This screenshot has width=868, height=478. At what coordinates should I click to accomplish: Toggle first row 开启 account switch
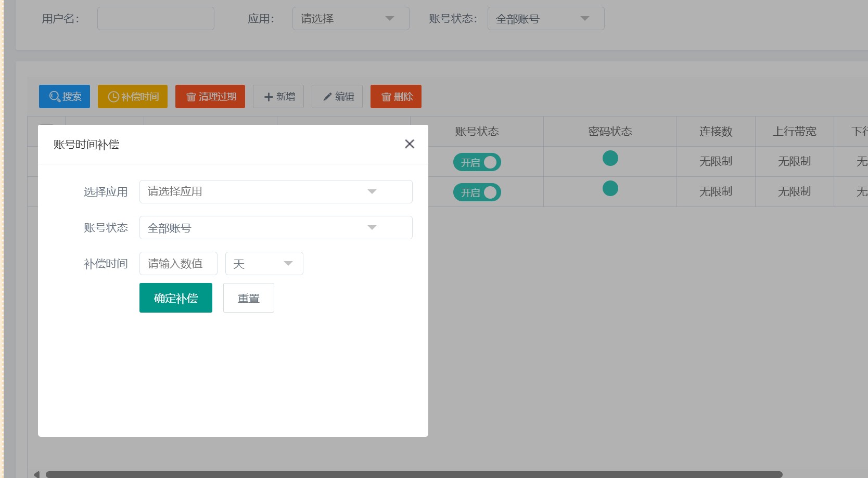477,162
